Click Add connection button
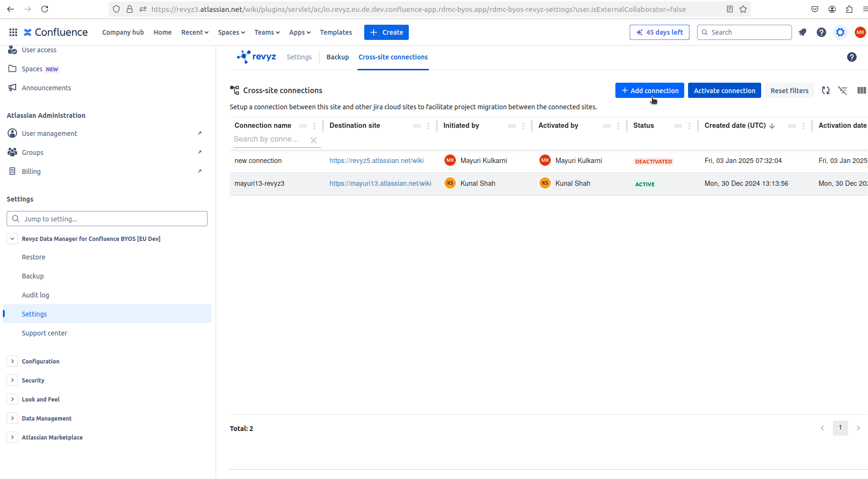This screenshot has height=479, width=868. click(650, 90)
